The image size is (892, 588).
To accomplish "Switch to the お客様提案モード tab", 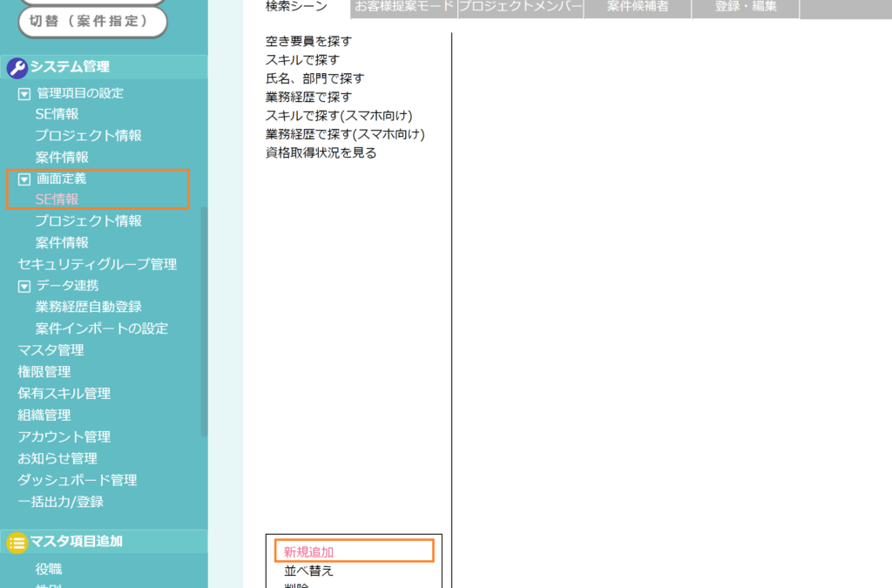I will (x=404, y=7).
